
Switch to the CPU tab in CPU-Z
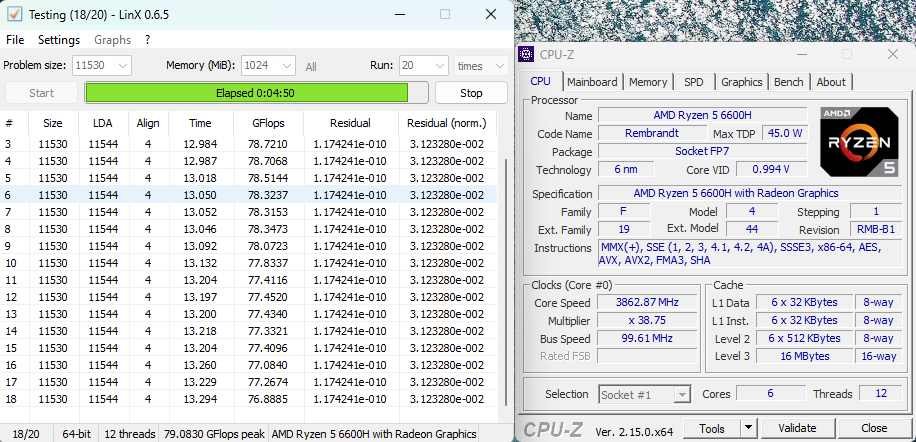pos(540,81)
